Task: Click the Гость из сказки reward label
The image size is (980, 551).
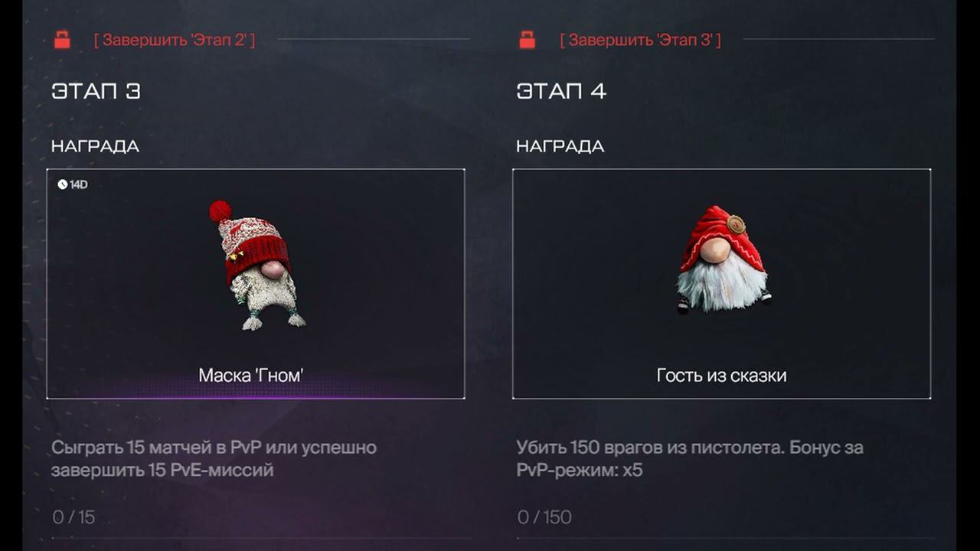Action: coord(721,375)
